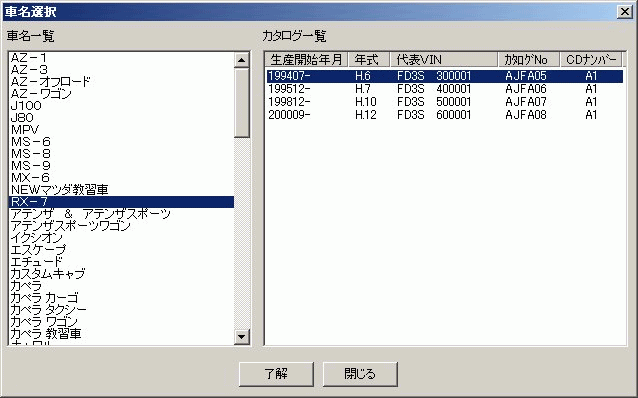
Task: Select catalog row 199407- AJFA05
Action: click(445, 76)
